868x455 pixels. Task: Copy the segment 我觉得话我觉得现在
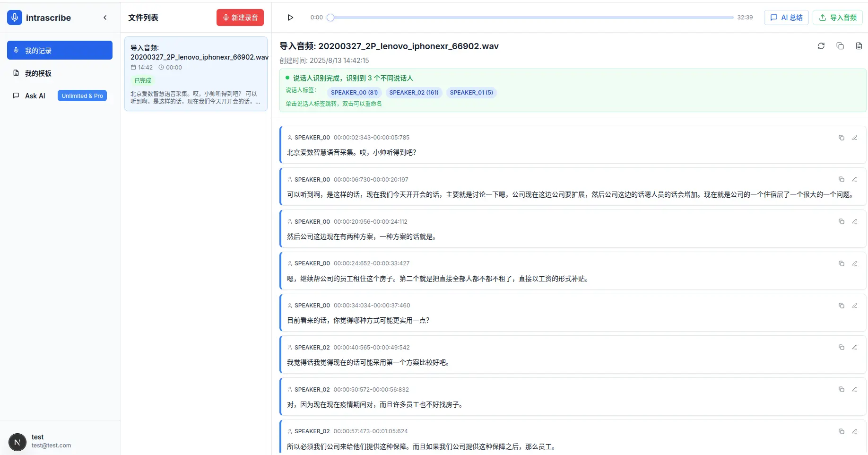point(842,347)
